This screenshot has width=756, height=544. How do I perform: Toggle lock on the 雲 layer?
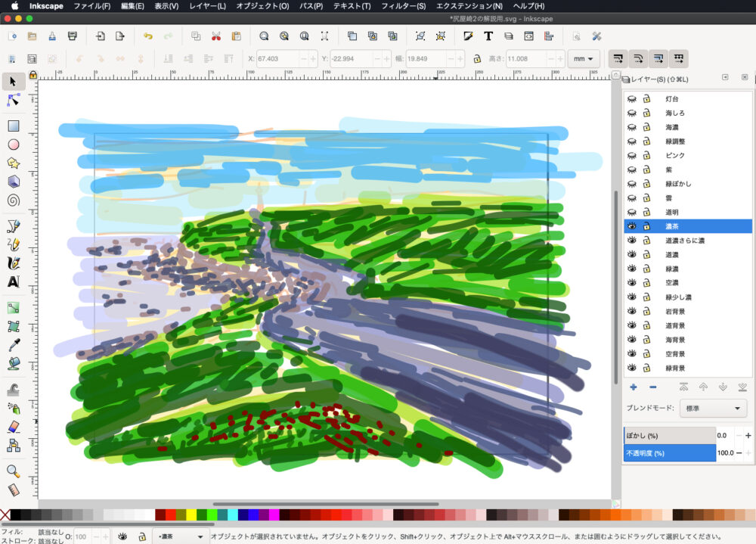tap(647, 198)
